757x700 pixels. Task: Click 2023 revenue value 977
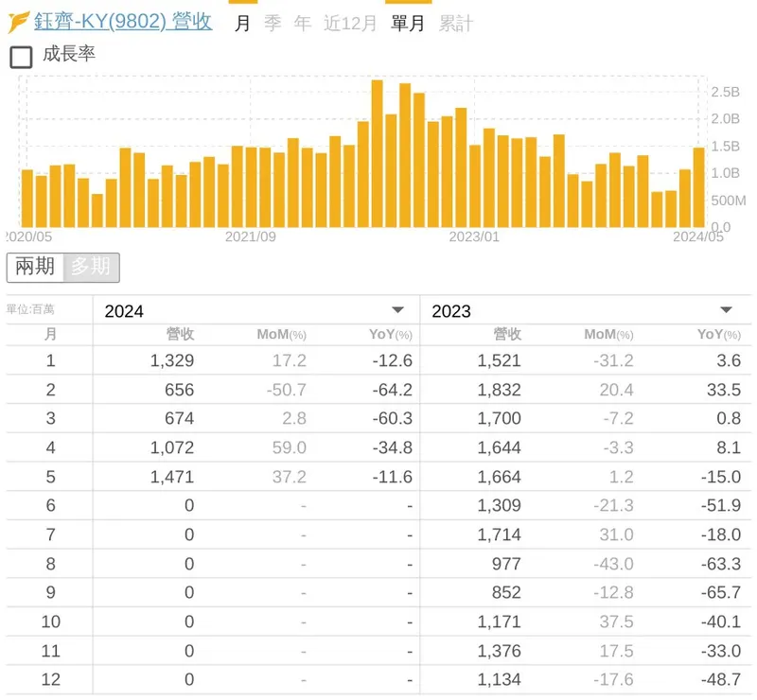coord(506,564)
